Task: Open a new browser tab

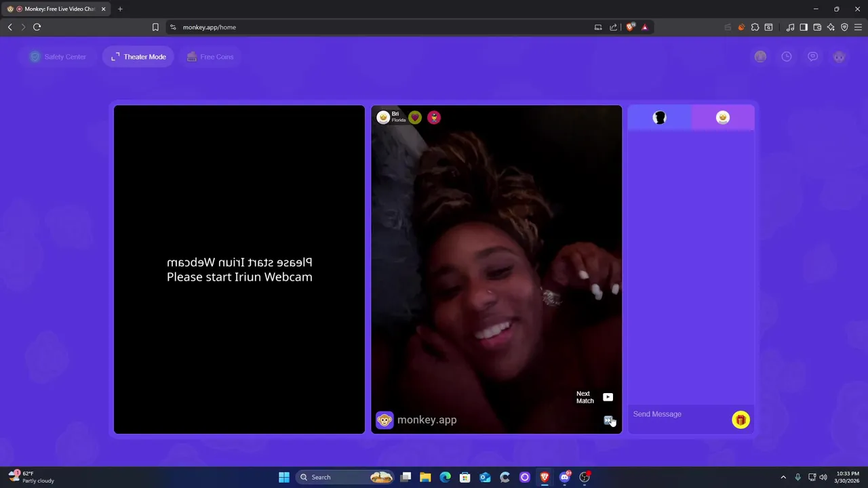Action: pyautogui.click(x=120, y=9)
